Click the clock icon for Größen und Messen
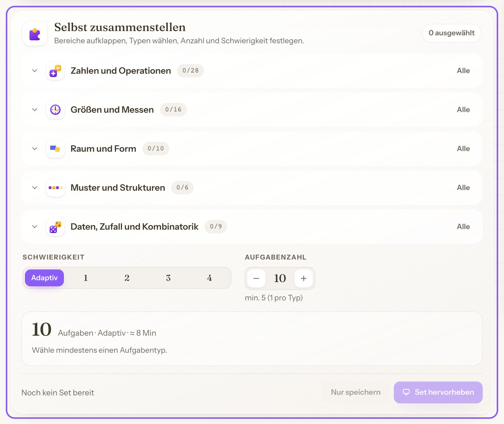 [x=55, y=110]
